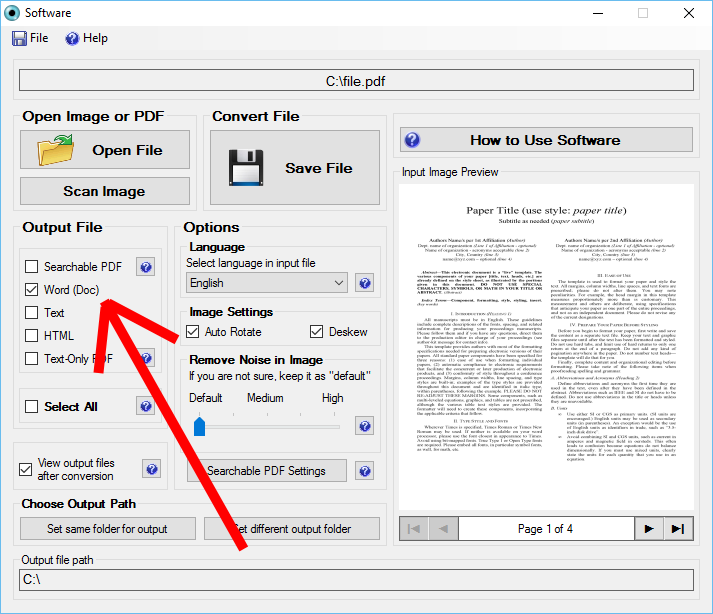Disable the Deskew checkbox
The height and width of the screenshot is (614, 713).
(316, 332)
